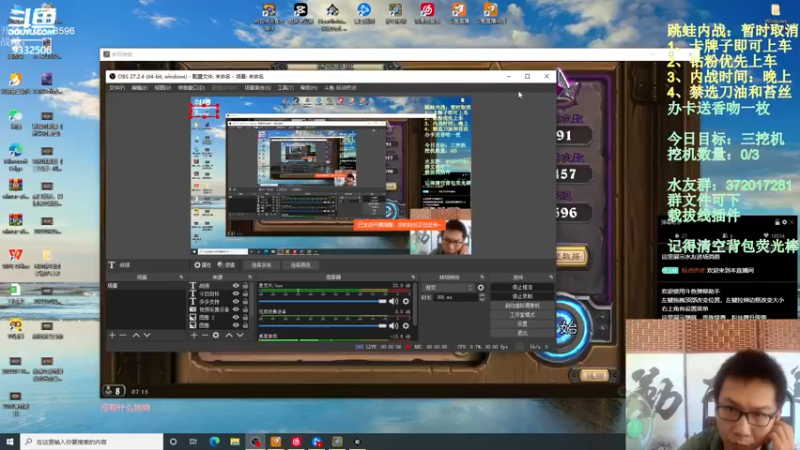Image resolution: width=800 pixels, height=450 pixels.
Task: Open 视频采集设备 mixer settings gear
Action: [x=406, y=326]
